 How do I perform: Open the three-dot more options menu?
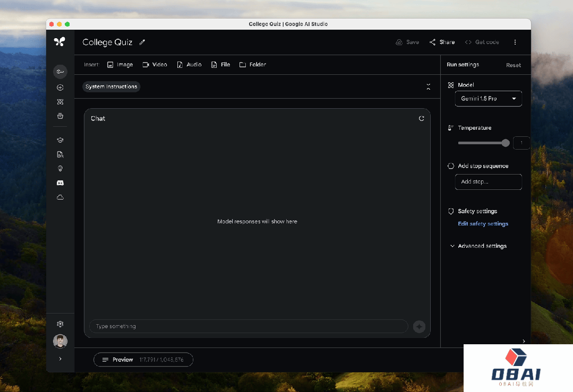click(515, 42)
